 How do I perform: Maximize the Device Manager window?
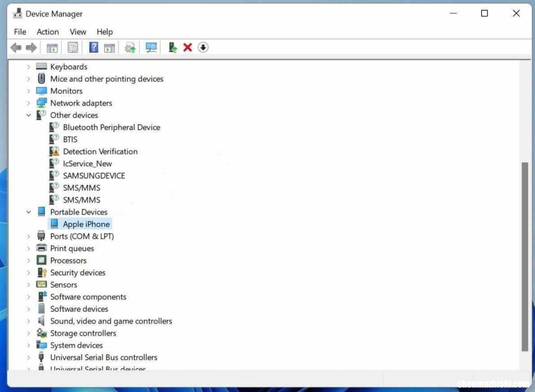click(x=484, y=13)
